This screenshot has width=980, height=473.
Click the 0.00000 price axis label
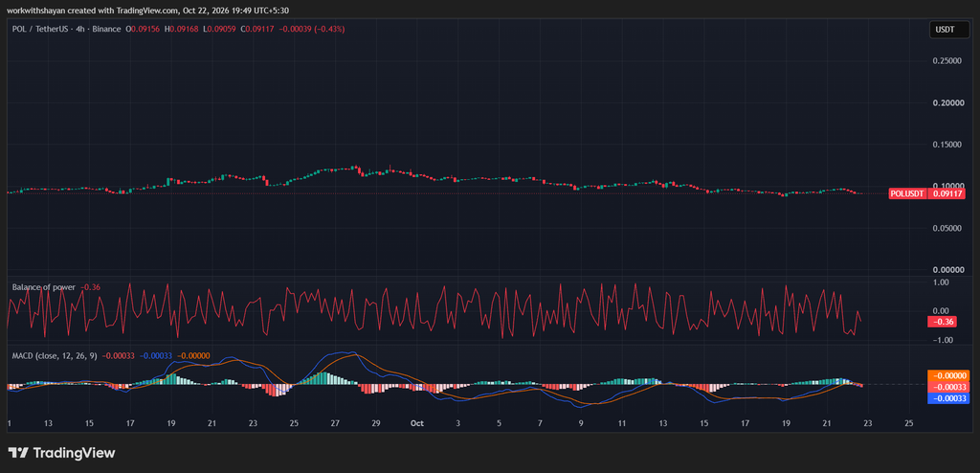947,270
